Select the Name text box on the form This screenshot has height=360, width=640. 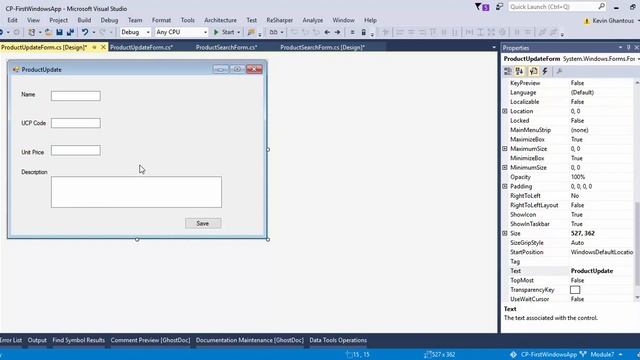[x=76, y=96]
